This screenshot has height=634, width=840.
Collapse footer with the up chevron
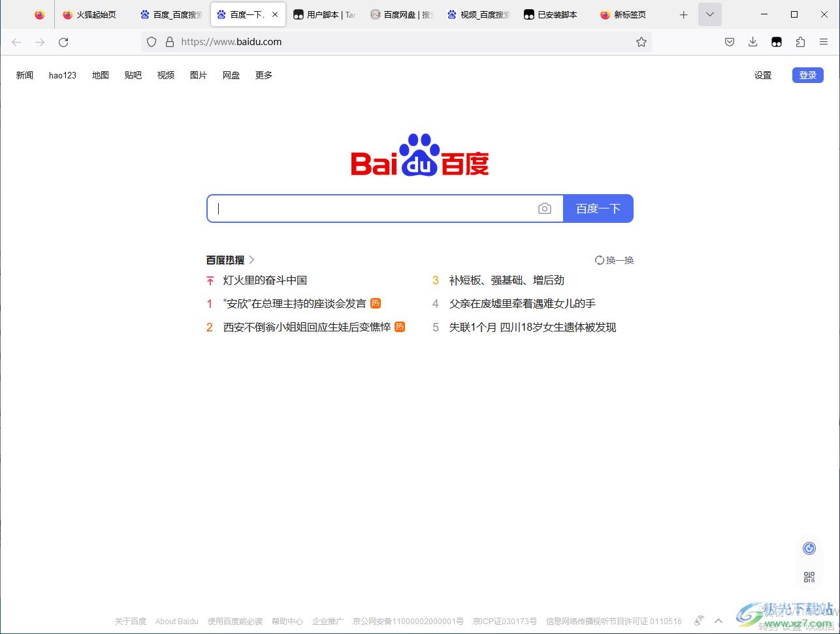tap(719, 621)
